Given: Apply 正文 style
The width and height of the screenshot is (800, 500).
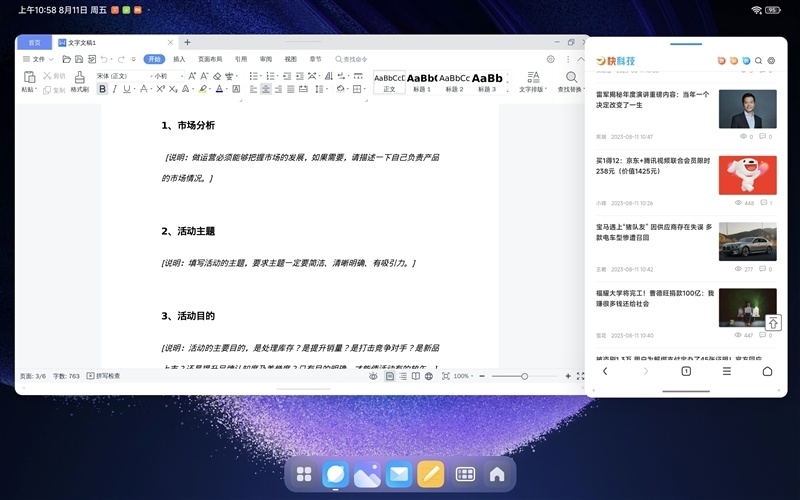Looking at the screenshot, I should [x=389, y=82].
